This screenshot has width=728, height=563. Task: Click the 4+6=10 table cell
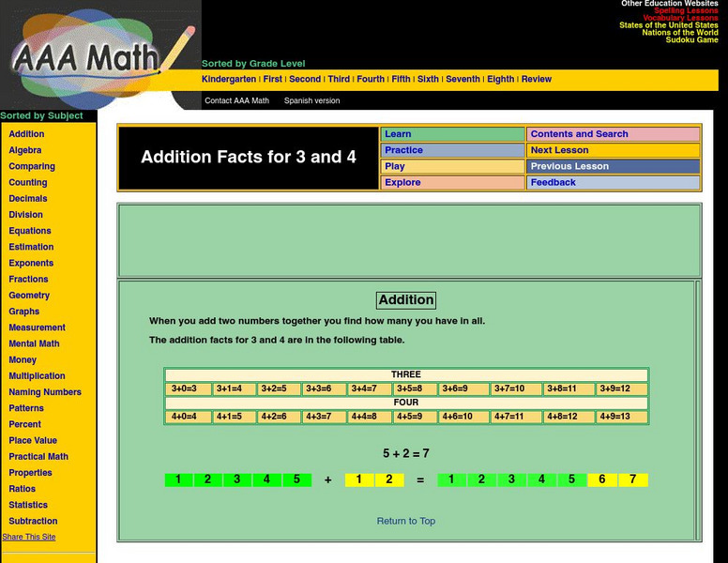[x=463, y=417]
